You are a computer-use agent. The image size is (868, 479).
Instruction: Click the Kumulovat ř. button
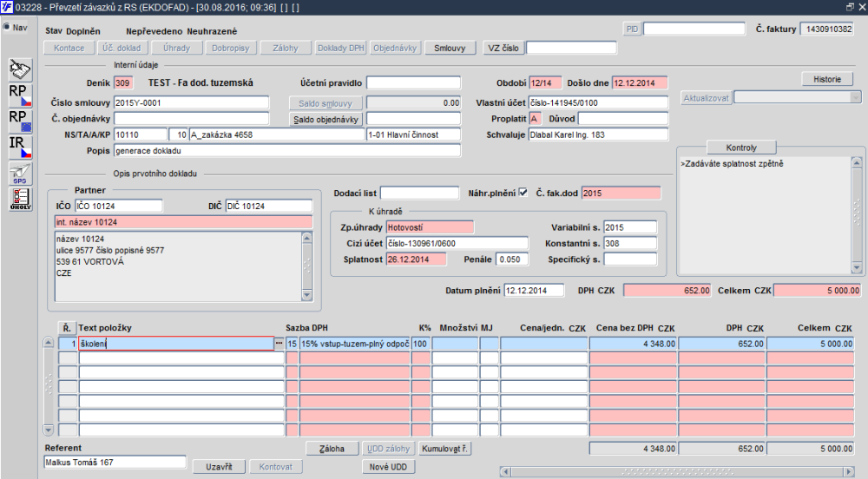pyautogui.click(x=445, y=449)
